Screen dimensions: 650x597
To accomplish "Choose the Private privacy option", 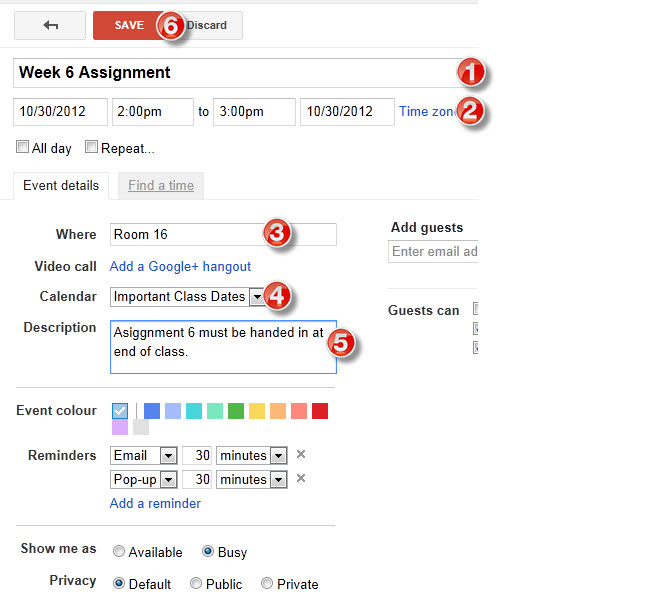I will pos(267,584).
